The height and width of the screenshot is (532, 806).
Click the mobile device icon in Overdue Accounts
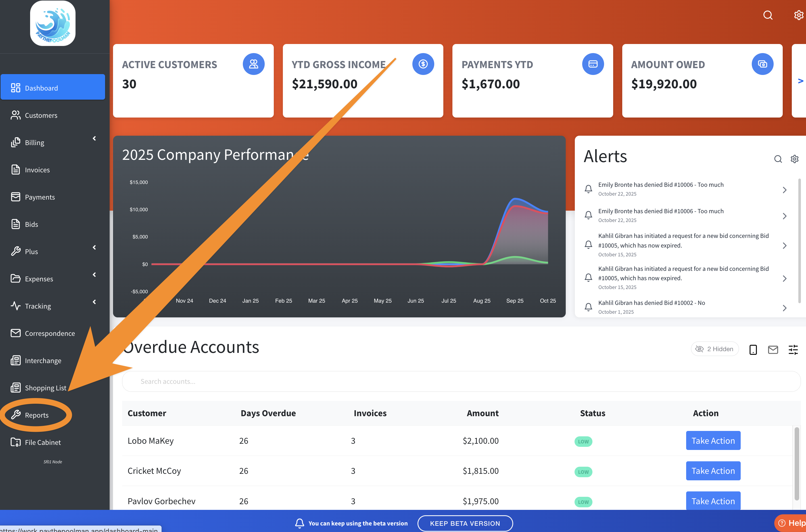click(753, 349)
